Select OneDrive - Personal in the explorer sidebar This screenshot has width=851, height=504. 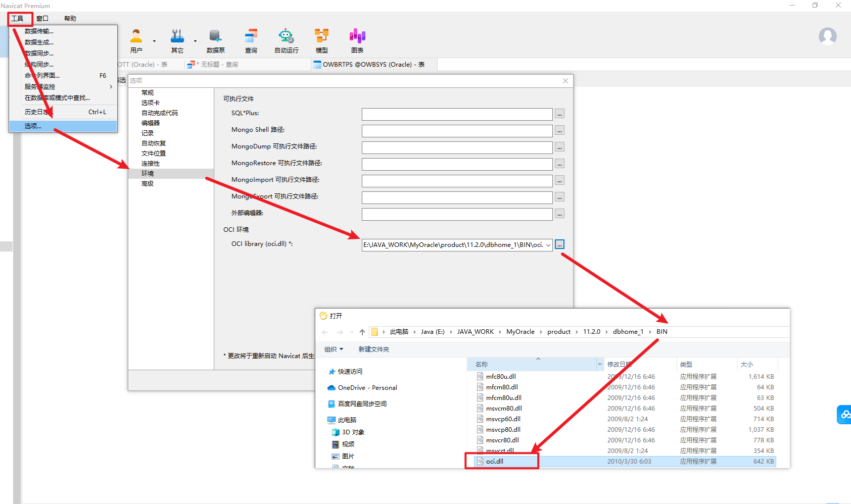(366, 387)
